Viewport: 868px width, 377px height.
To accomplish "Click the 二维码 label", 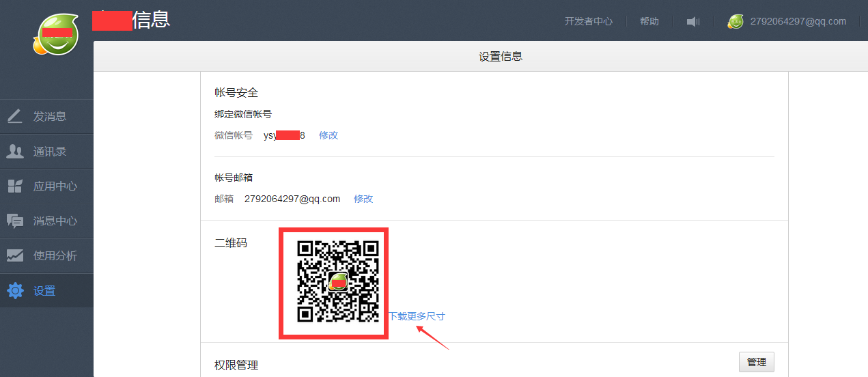I will pyautogui.click(x=231, y=242).
